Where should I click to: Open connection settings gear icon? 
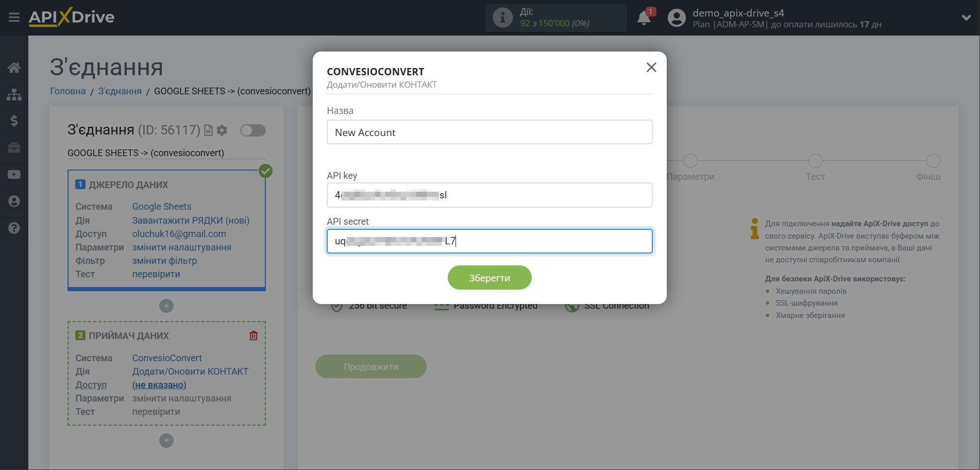pyautogui.click(x=222, y=130)
